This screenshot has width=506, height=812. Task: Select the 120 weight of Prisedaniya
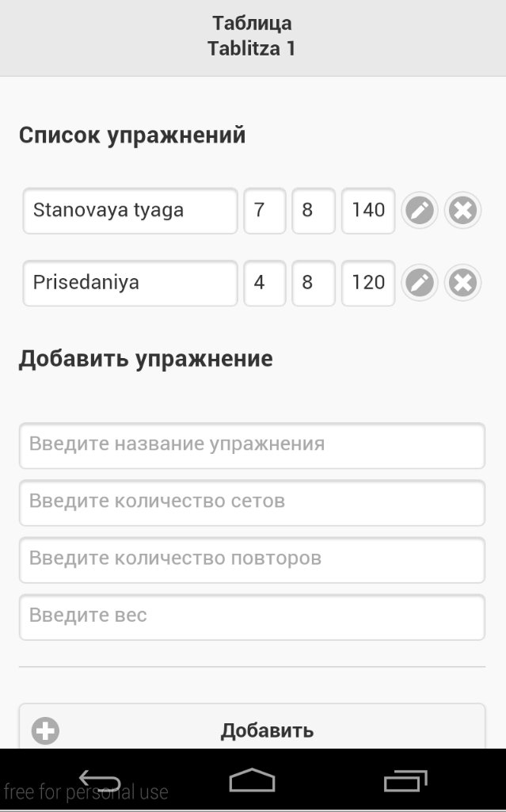(x=367, y=283)
